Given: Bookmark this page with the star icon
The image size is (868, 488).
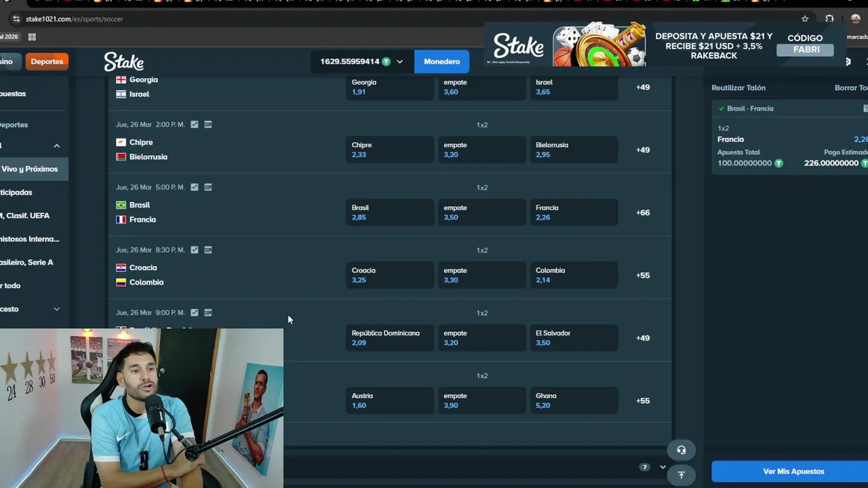Looking at the screenshot, I should (x=805, y=19).
